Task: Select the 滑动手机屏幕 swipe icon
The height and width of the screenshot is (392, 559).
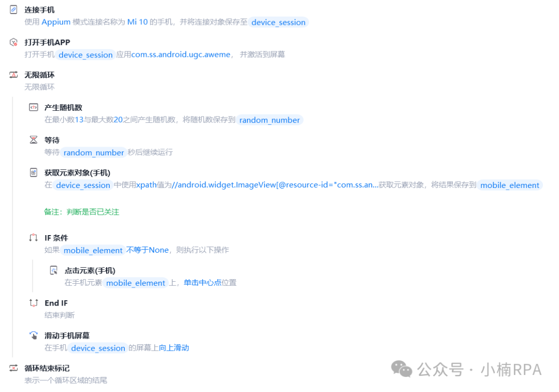Action: [33, 335]
